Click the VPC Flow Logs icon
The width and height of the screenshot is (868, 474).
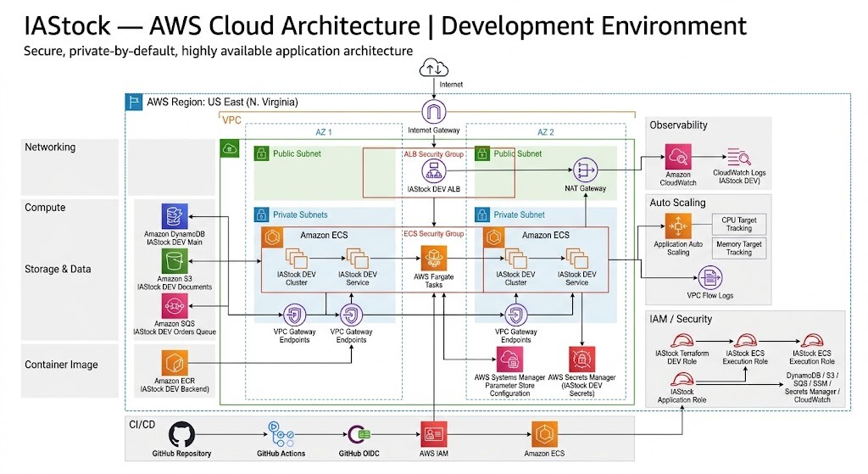coord(709,278)
